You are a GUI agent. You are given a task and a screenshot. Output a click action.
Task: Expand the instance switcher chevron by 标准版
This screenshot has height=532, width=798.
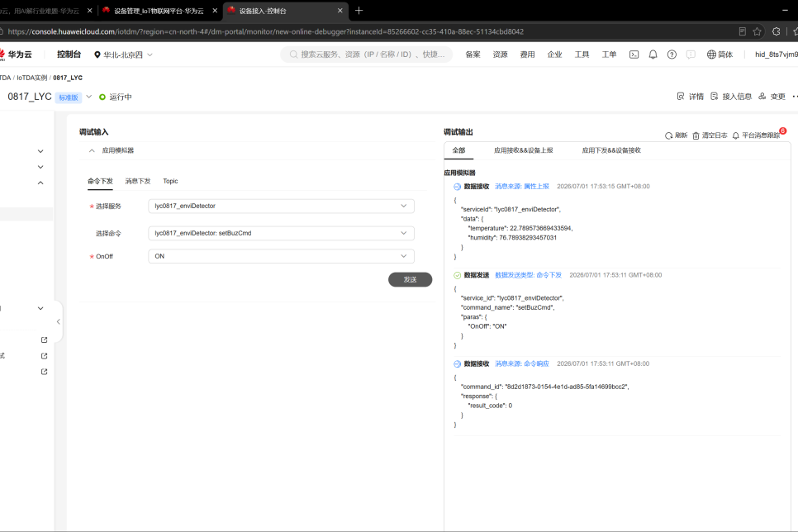click(x=88, y=97)
